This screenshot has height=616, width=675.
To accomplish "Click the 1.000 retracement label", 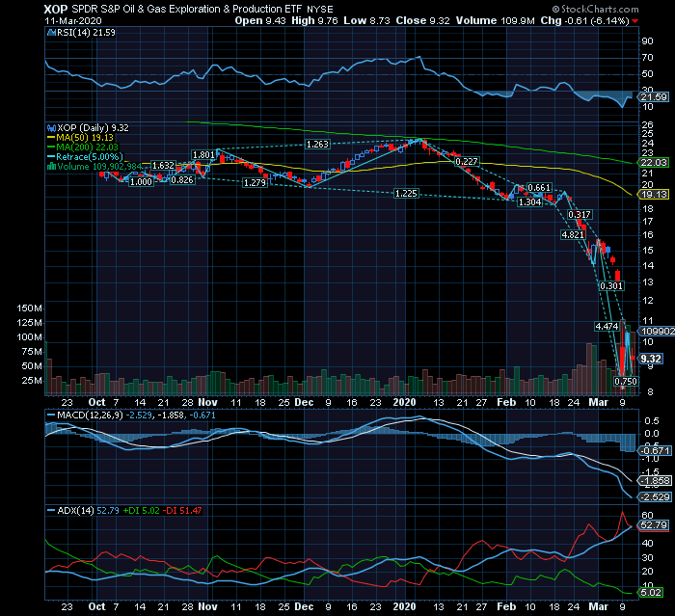I will tap(141, 181).
